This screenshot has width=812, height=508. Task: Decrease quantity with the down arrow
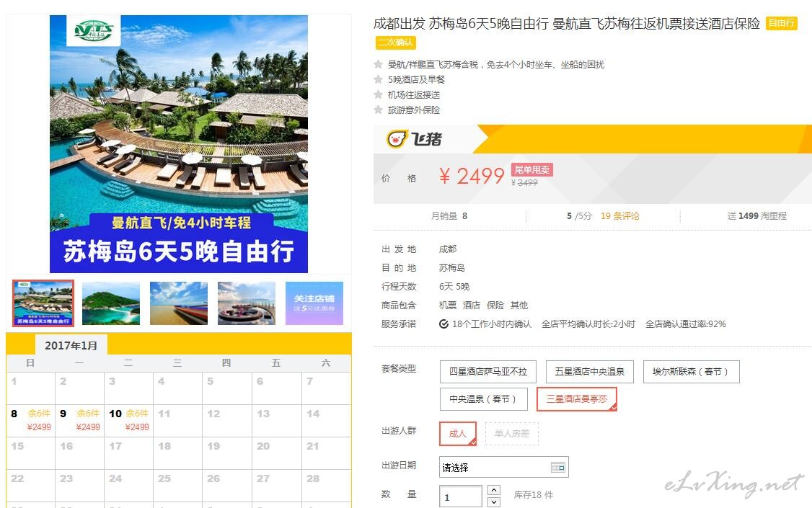494,502
